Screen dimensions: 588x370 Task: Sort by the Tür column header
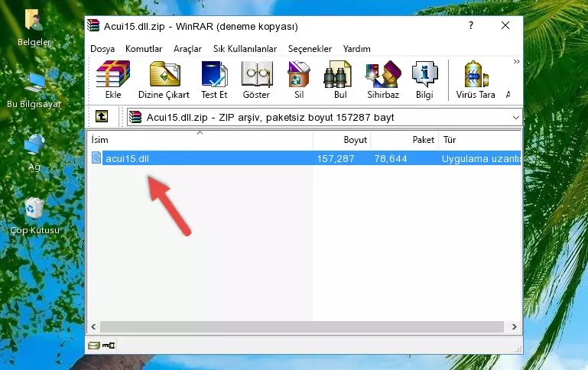tap(479, 140)
